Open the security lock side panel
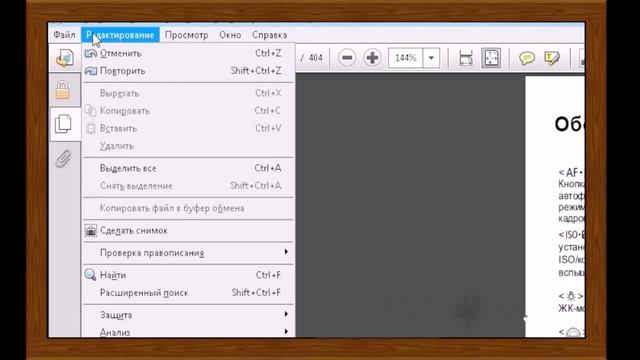Screen dimensions: 640x360 point(62,90)
